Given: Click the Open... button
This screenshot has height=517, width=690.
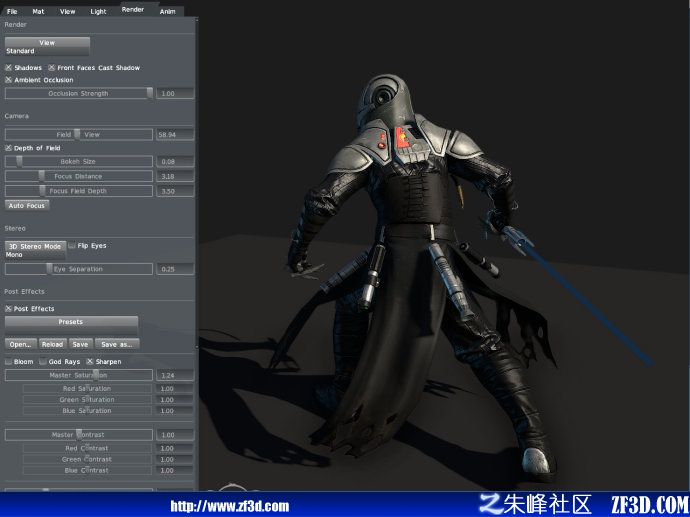Looking at the screenshot, I should tap(21, 345).
